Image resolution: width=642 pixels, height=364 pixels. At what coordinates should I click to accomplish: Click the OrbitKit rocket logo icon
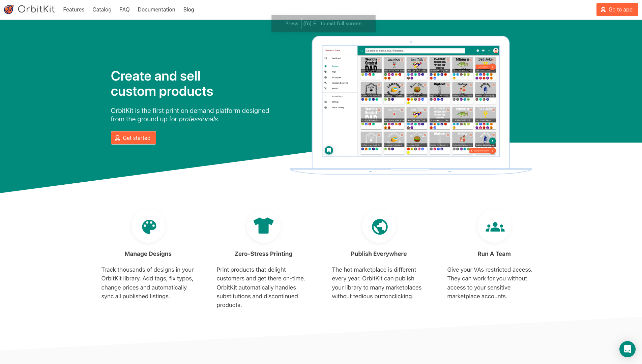(x=9, y=9)
